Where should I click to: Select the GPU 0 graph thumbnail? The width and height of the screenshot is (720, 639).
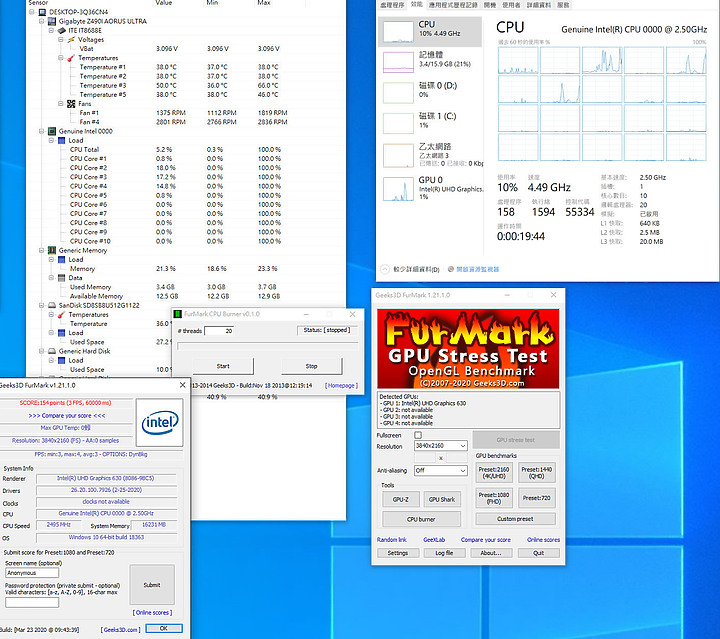pyautogui.click(x=398, y=189)
